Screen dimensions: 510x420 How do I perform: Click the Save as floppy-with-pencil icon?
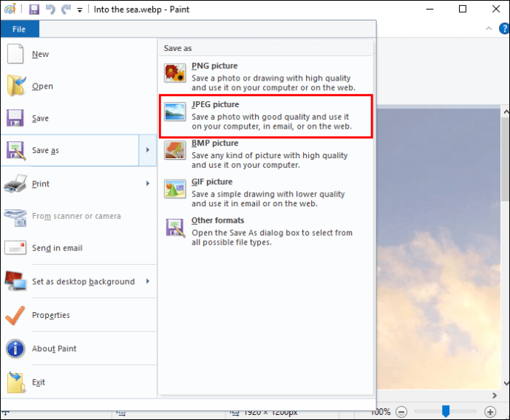(16, 150)
